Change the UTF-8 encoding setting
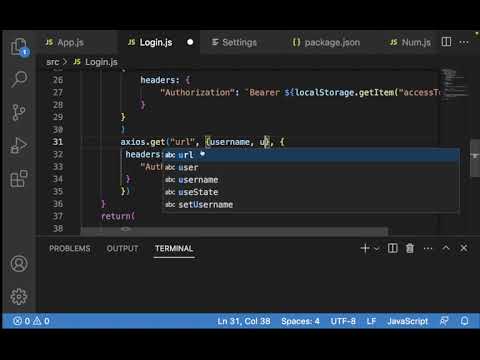Viewport: 480px width, 360px height. coord(343,321)
